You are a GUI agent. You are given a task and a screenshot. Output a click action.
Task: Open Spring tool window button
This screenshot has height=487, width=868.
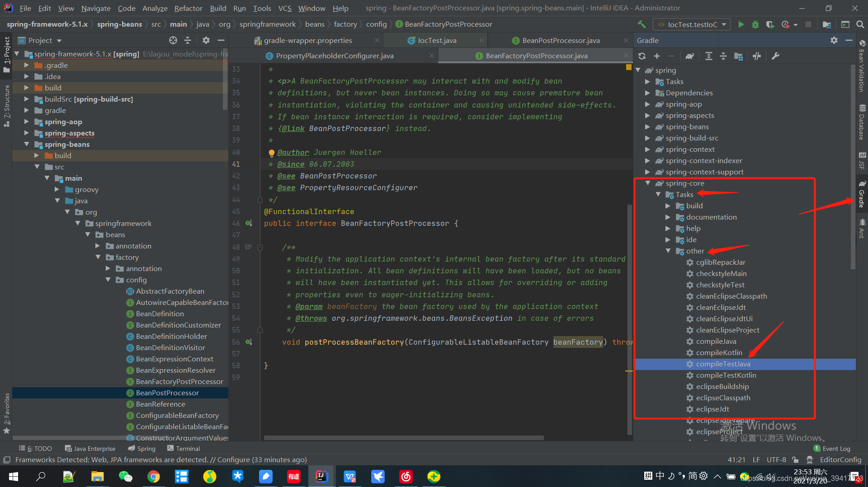coord(142,449)
